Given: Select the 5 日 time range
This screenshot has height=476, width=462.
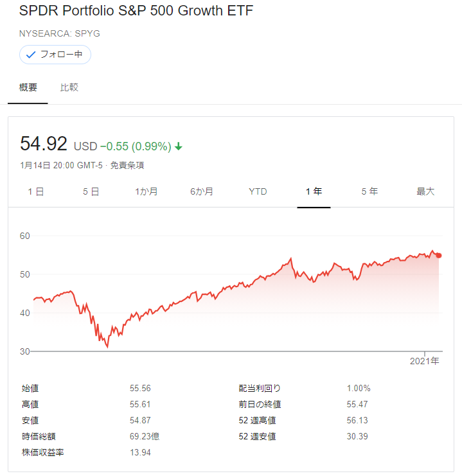Looking at the screenshot, I should point(91,191).
